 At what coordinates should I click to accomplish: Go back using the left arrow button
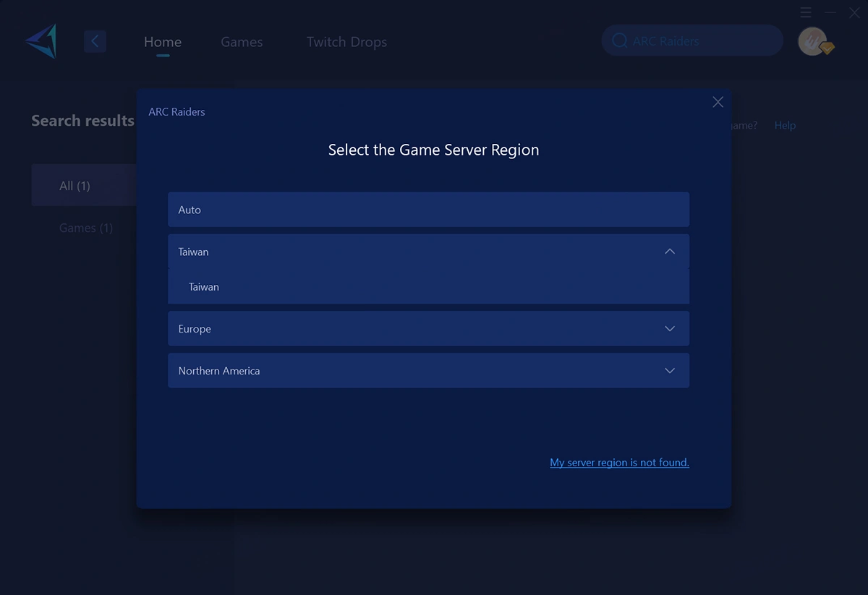tap(95, 41)
